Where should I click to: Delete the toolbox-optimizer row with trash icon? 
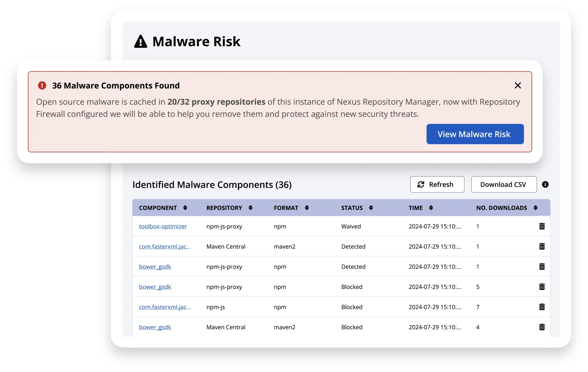(542, 226)
